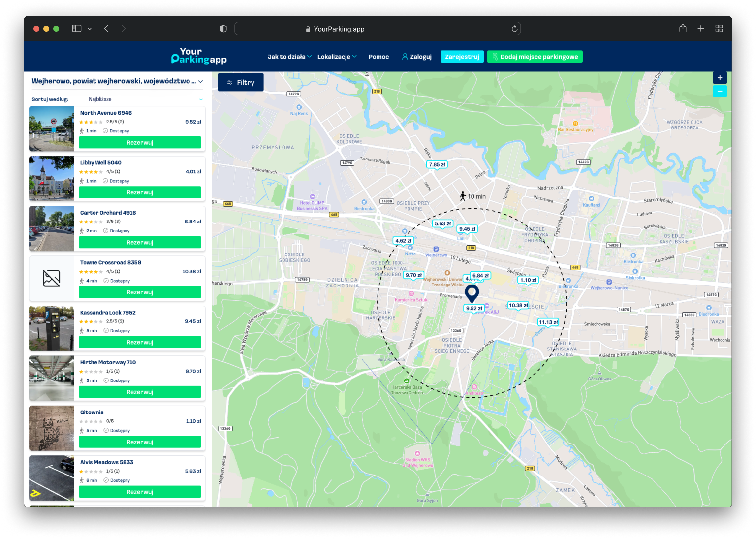Screen dimensions: 756x539
Task: Select the 1.10 zł map marker
Action: point(528,280)
